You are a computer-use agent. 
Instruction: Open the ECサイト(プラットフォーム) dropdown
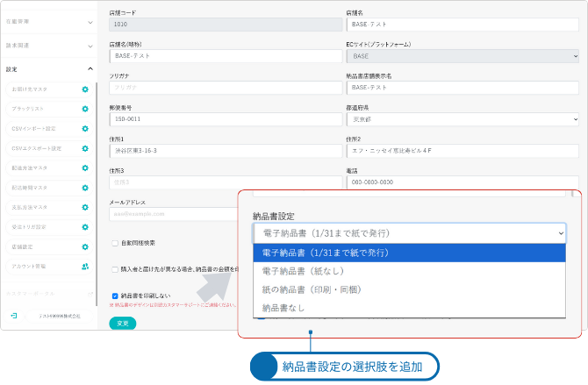(463, 56)
